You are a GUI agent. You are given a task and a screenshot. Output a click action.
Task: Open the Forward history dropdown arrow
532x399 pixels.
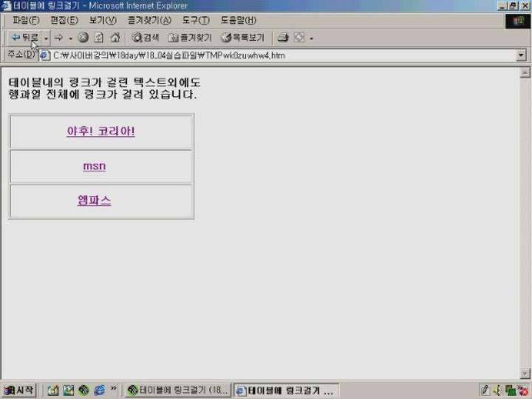click(71, 38)
